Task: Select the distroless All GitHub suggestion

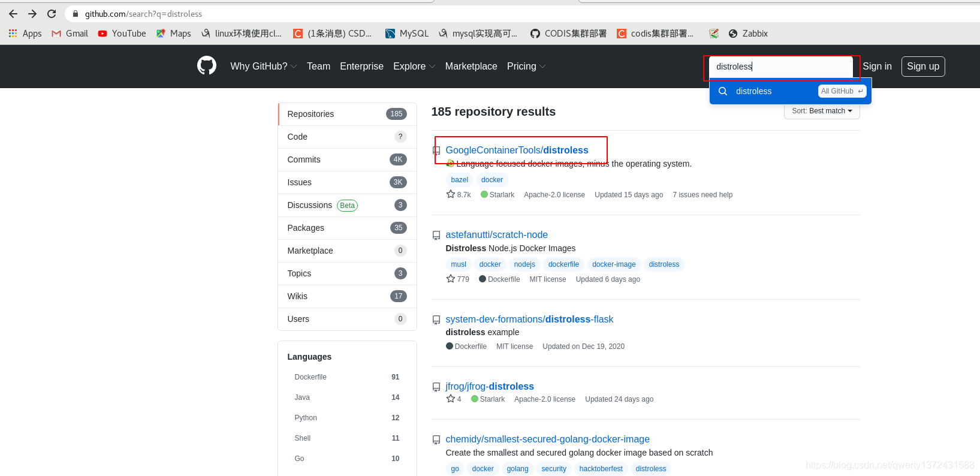Action: [x=791, y=91]
